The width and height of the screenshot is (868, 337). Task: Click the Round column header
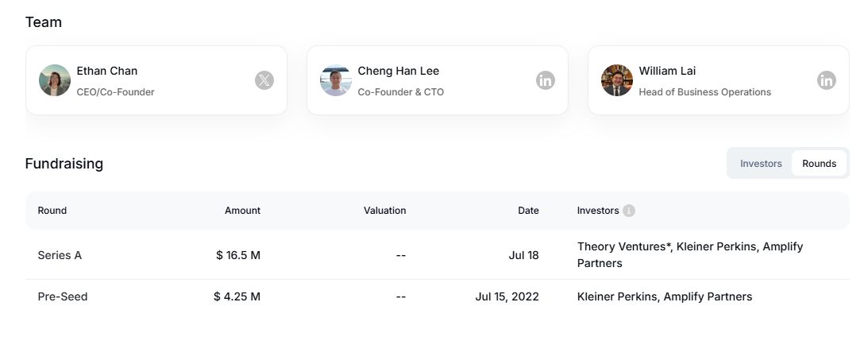click(x=52, y=211)
